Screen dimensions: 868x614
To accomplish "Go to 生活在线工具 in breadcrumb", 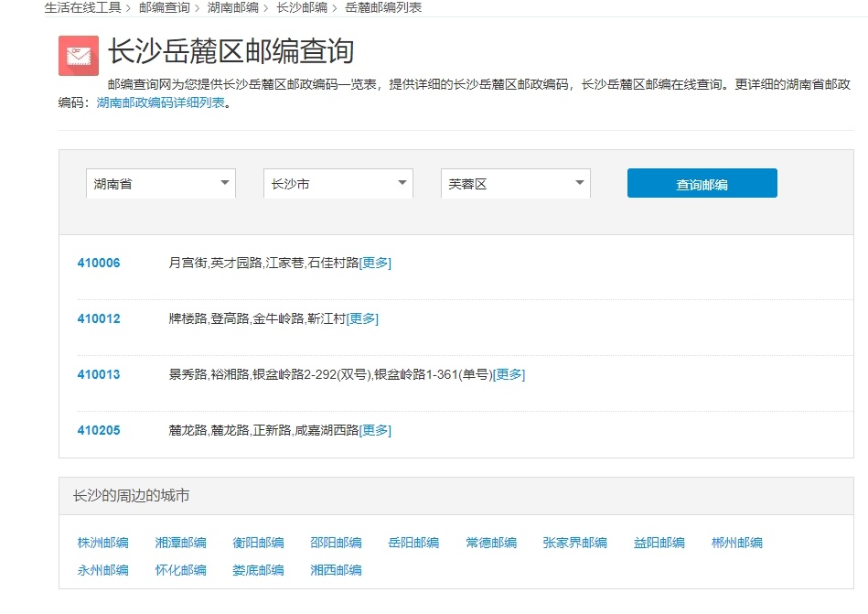I will click(82, 7).
